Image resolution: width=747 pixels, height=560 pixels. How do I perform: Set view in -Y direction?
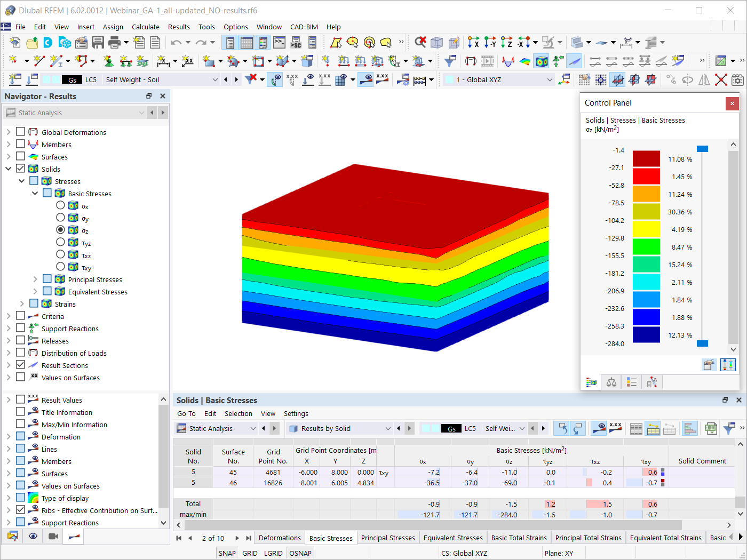490,43
